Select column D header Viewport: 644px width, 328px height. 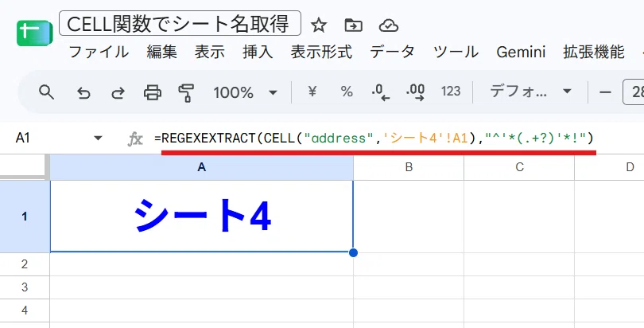coord(610,167)
